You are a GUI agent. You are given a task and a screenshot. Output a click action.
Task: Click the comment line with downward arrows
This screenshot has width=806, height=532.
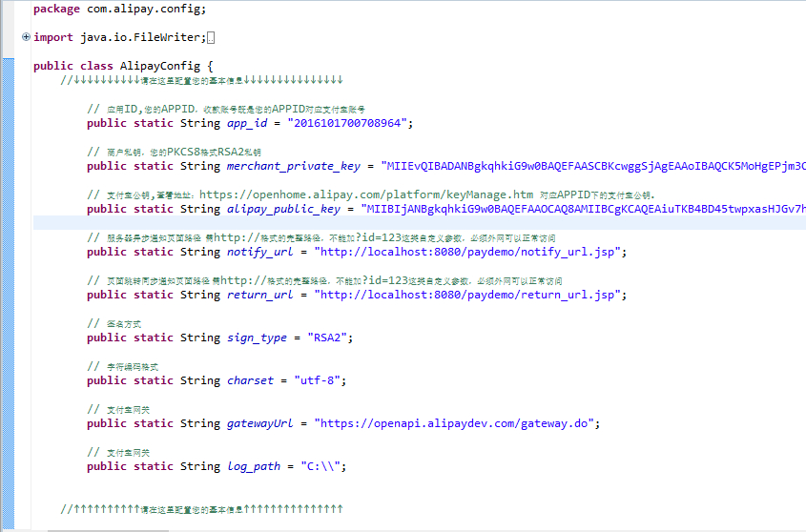[201, 80]
